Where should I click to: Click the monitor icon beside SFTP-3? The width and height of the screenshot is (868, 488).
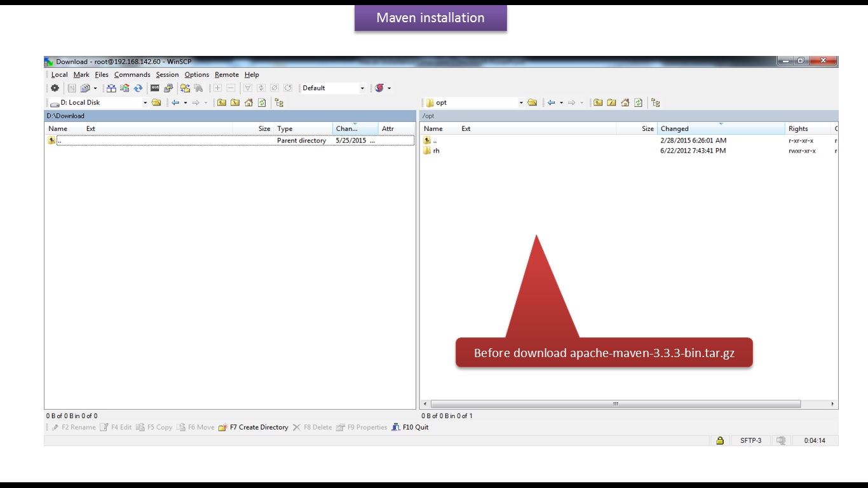(781, 440)
